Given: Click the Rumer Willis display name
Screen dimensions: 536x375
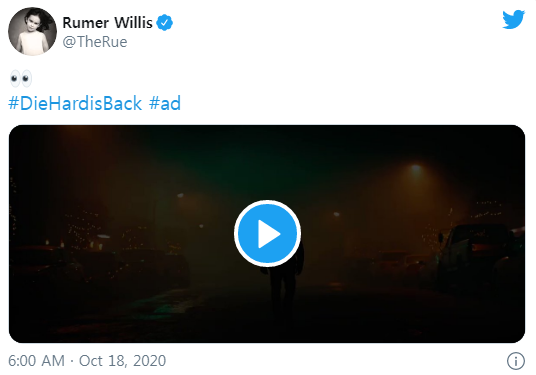Looking at the screenshot, I should [x=107, y=23].
